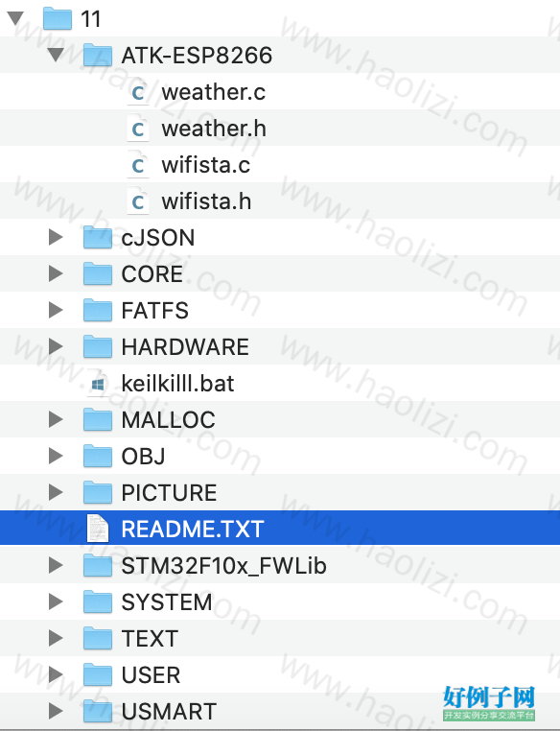560x731 pixels.
Task: Expand the OBJ folder arrow
Action: tap(56, 456)
